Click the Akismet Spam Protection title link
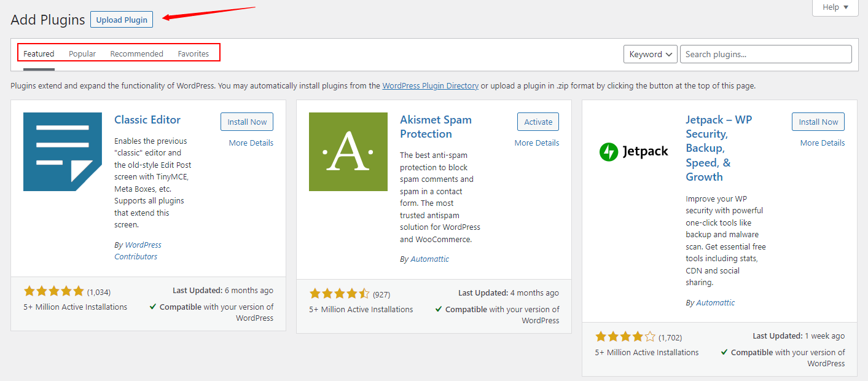Screen dimensions: 868x381 (436, 127)
